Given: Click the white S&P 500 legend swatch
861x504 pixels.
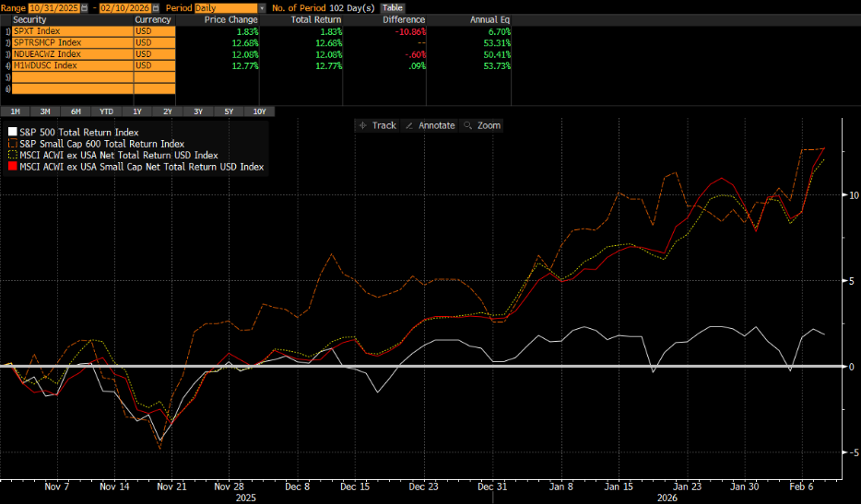Looking at the screenshot, I should [x=12, y=133].
